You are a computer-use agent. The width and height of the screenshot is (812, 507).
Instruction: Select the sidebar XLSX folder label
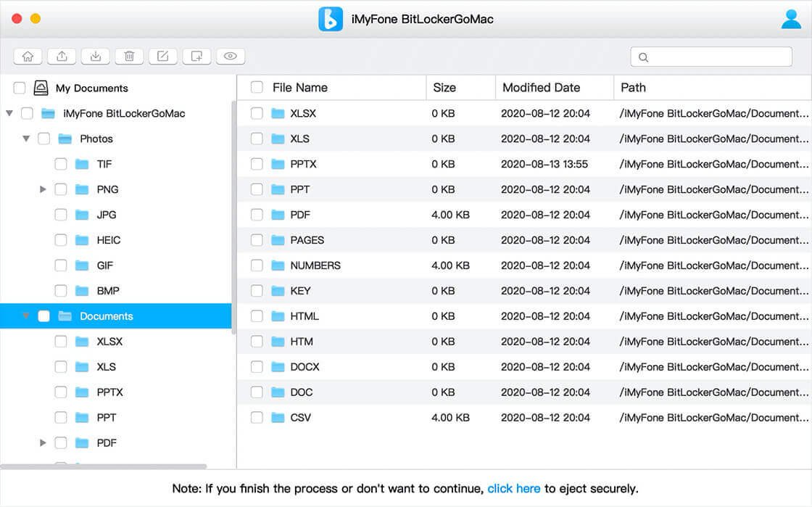[109, 342]
